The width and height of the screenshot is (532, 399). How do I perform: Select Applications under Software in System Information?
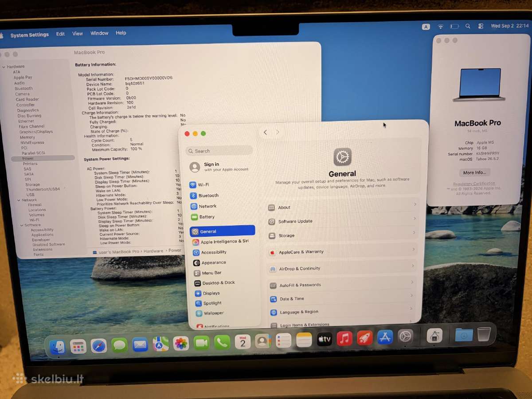42,235
